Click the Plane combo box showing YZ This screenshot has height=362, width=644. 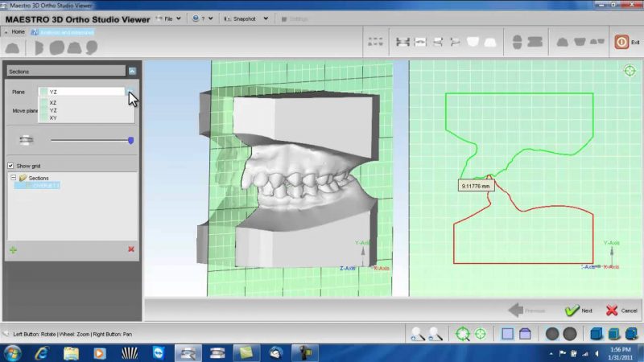(82, 92)
